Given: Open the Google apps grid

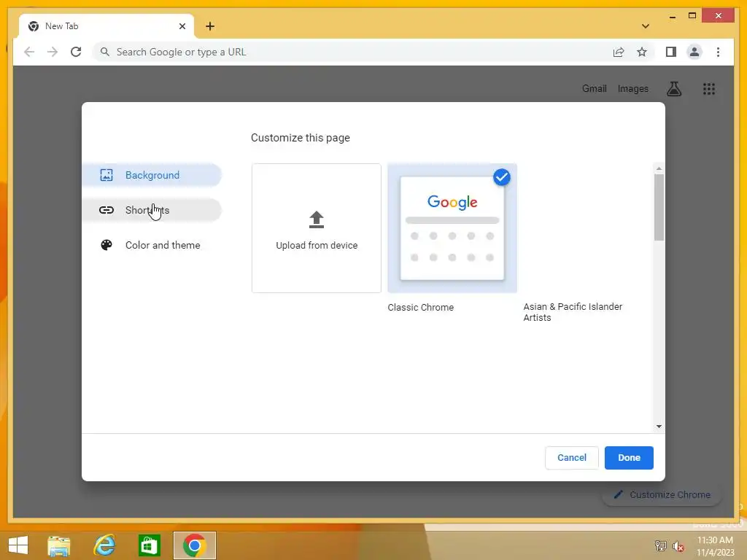Looking at the screenshot, I should (x=709, y=89).
